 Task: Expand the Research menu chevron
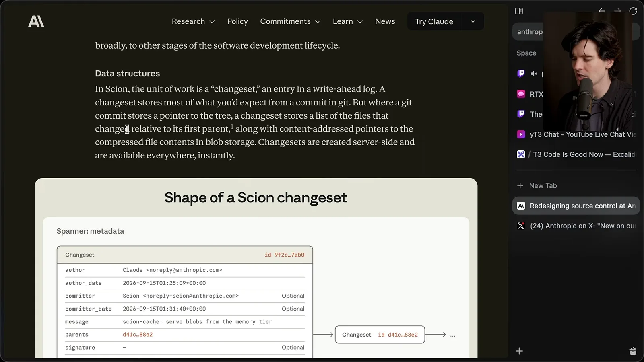point(212,22)
